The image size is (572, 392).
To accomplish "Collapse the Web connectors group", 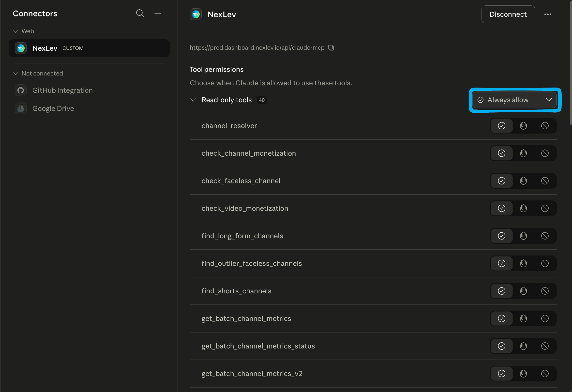I will pyautogui.click(x=16, y=31).
